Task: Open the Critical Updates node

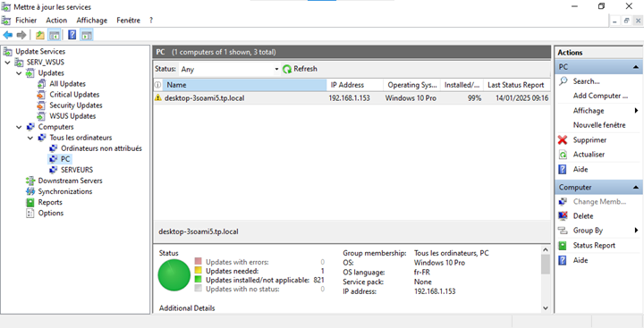Action: [x=74, y=95]
